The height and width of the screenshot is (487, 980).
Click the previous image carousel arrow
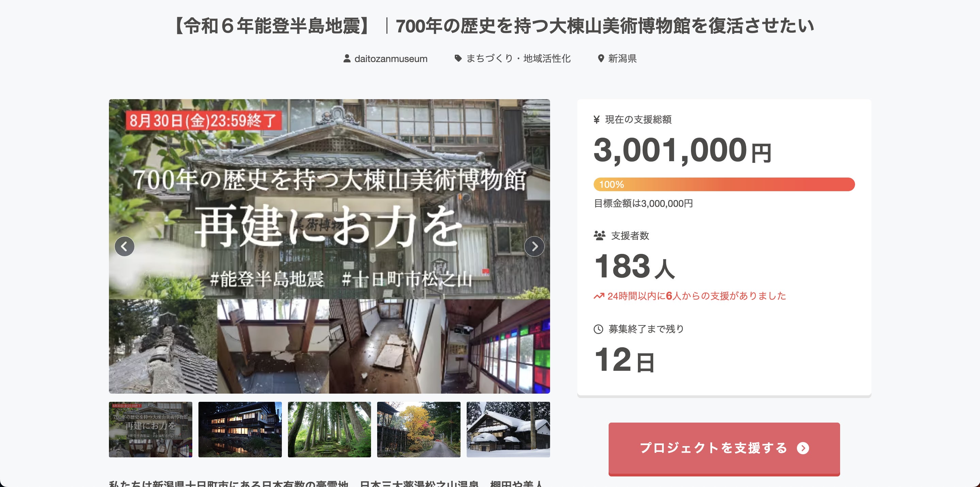[x=124, y=246]
